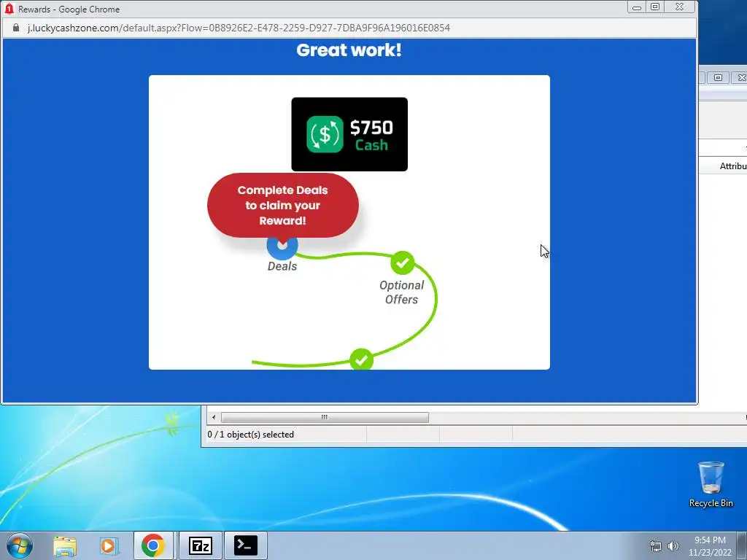Click the Show desktop button

tap(742, 545)
